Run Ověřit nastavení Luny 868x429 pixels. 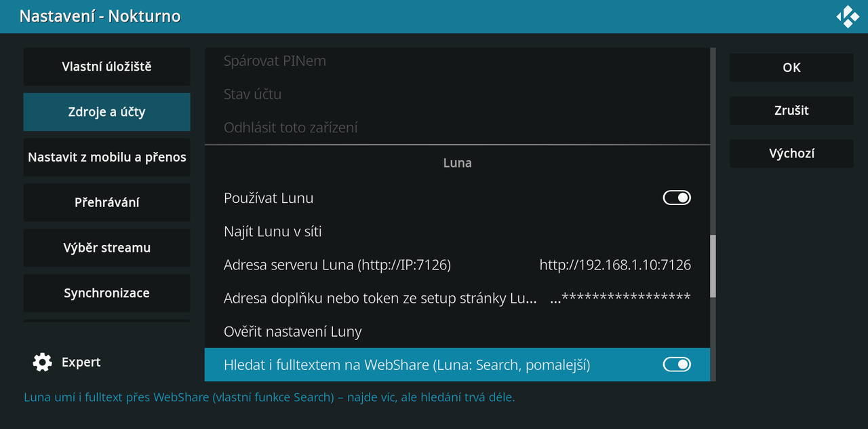[x=457, y=331]
